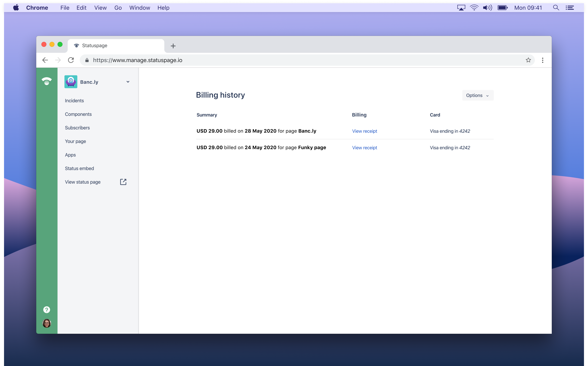Viewport: 588px width, 366px height.
Task: Click the user avatar in sidebar
Action: click(47, 323)
